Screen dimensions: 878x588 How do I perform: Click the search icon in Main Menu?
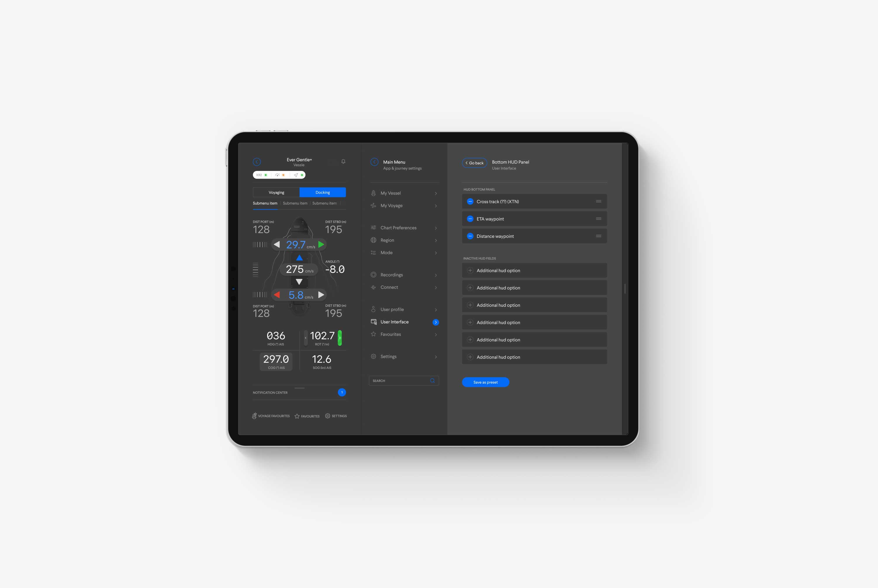pos(433,381)
